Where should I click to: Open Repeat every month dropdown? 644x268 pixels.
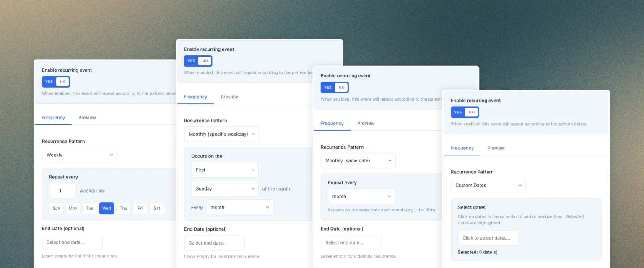click(361, 196)
